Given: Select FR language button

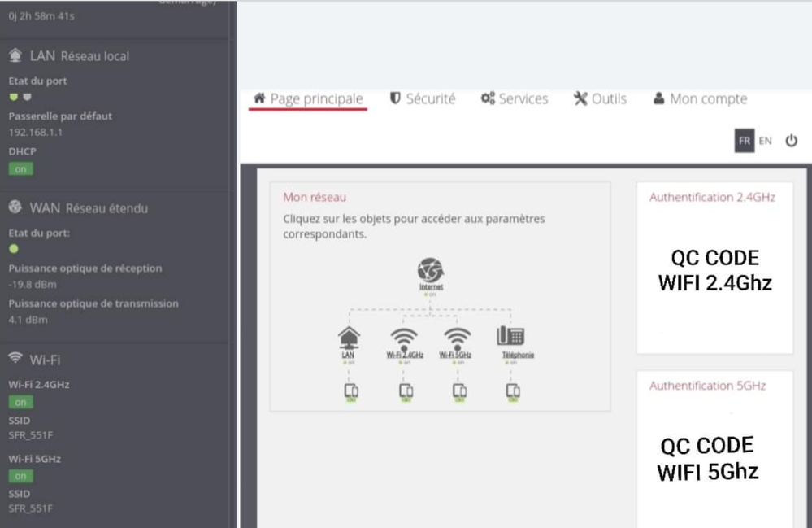Looking at the screenshot, I should point(744,141).
